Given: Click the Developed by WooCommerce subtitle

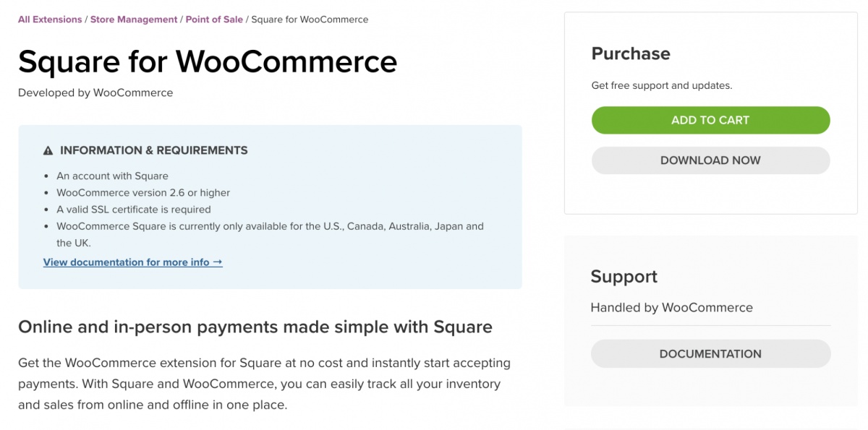Looking at the screenshot, I should [x=95, y=93].
